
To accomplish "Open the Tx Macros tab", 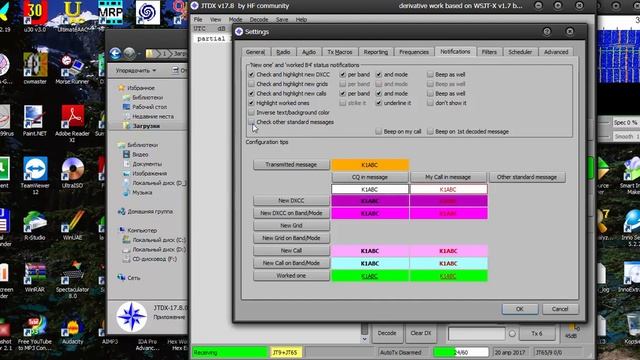I will coord(340,52).
